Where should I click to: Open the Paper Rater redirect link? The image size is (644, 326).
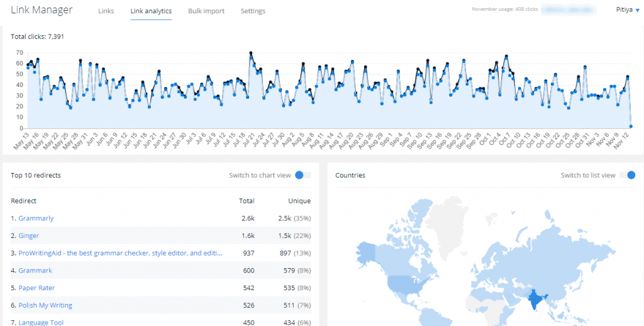(36, 288)
